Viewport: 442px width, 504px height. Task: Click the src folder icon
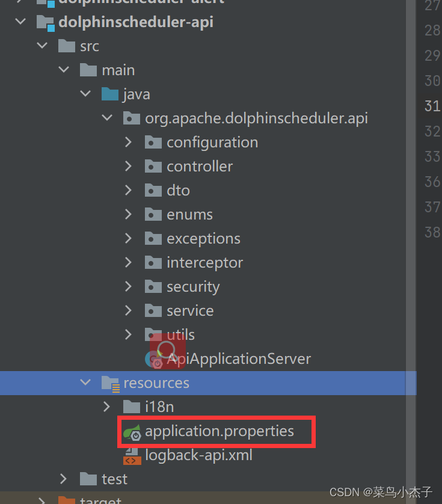coord(67,46)
